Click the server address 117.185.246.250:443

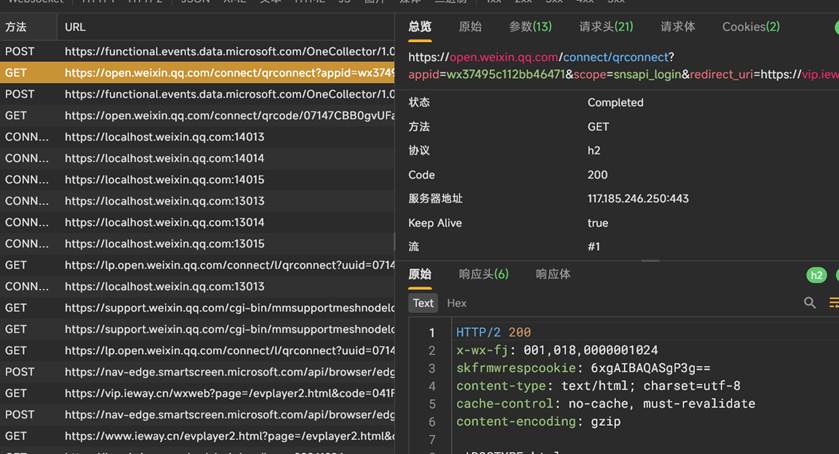coord(638,199)
